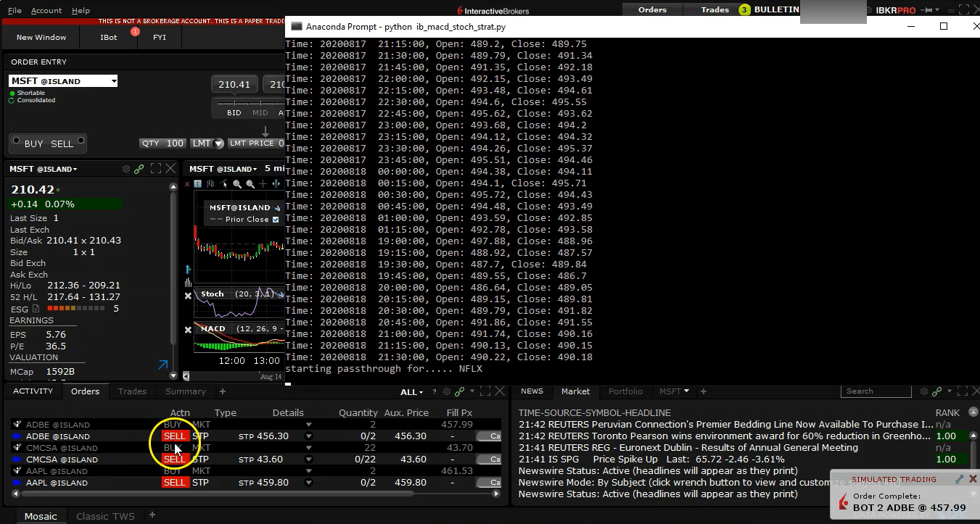
Task: Open the Account menu
Action: tap(46, 10)
